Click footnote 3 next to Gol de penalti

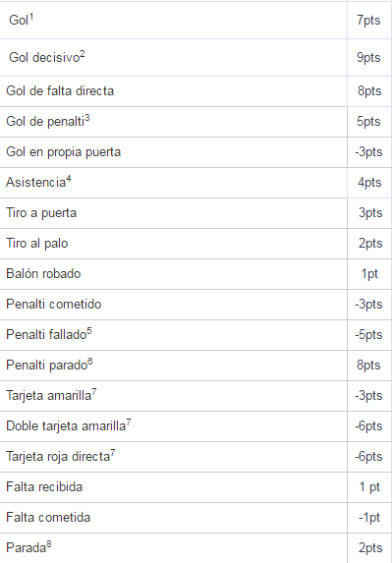pyautogui.click(x=87, y=118)
